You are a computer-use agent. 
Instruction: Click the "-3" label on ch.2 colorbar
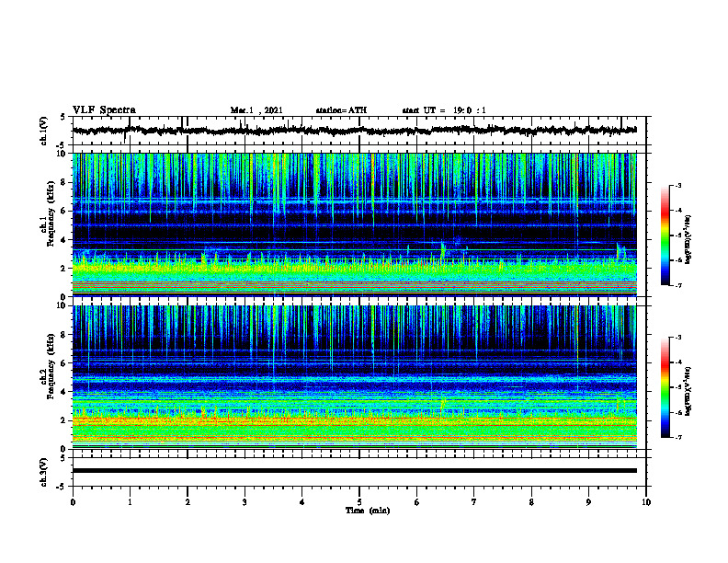[677, 338]
